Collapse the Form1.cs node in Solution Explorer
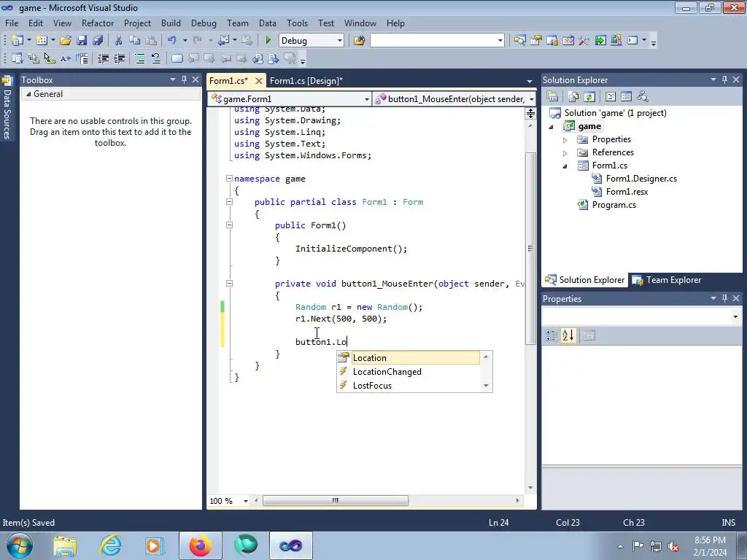The image size is (747, 560). pyautogui.click(x=565, y=166)
